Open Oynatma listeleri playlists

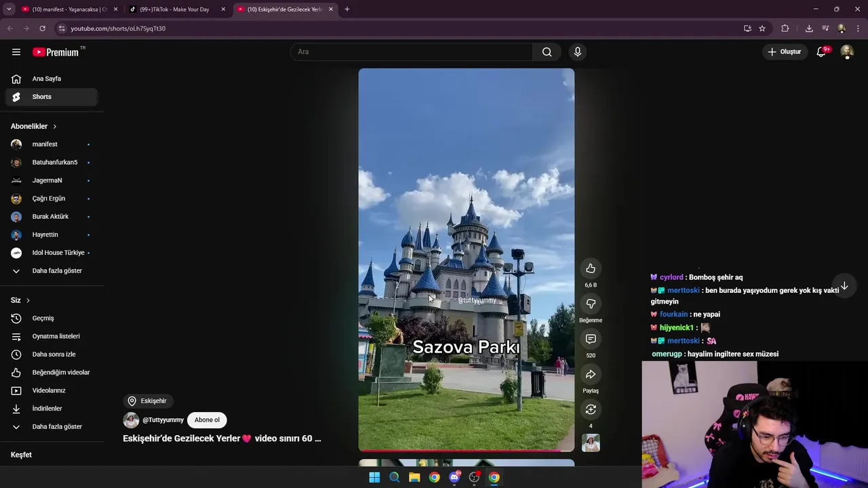tap(52, 336)
